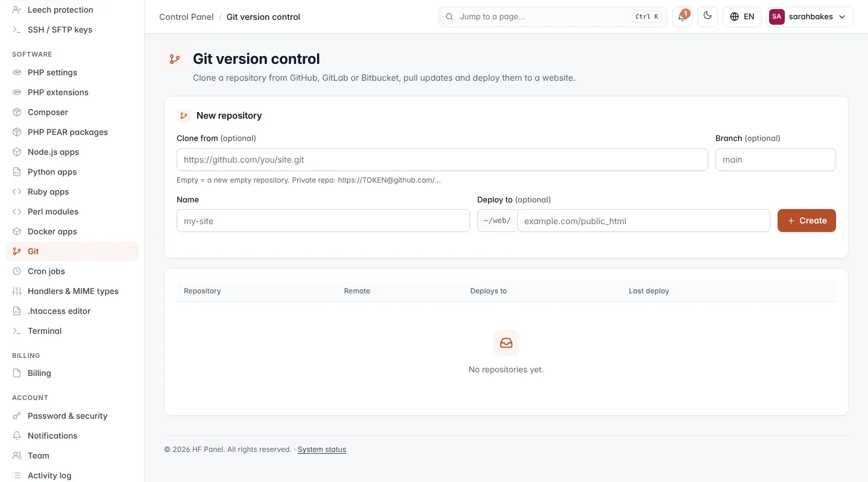Open the EN language selector
The width and height of the screenshot is (868, 482).
click(x=742, y=17)
